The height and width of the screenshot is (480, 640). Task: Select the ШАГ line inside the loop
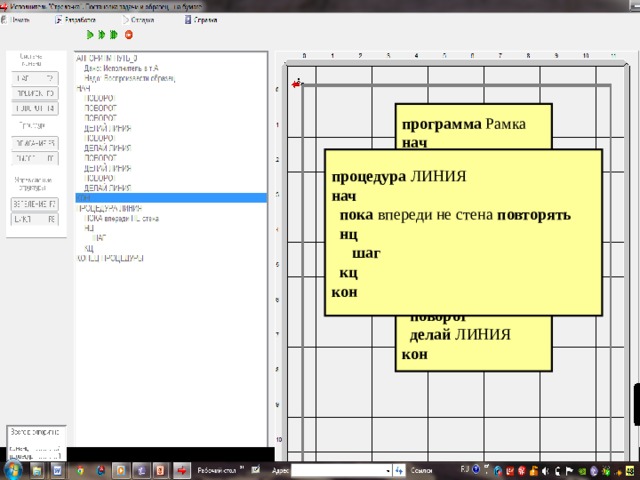pyautogui.click(x=100, y=238)
